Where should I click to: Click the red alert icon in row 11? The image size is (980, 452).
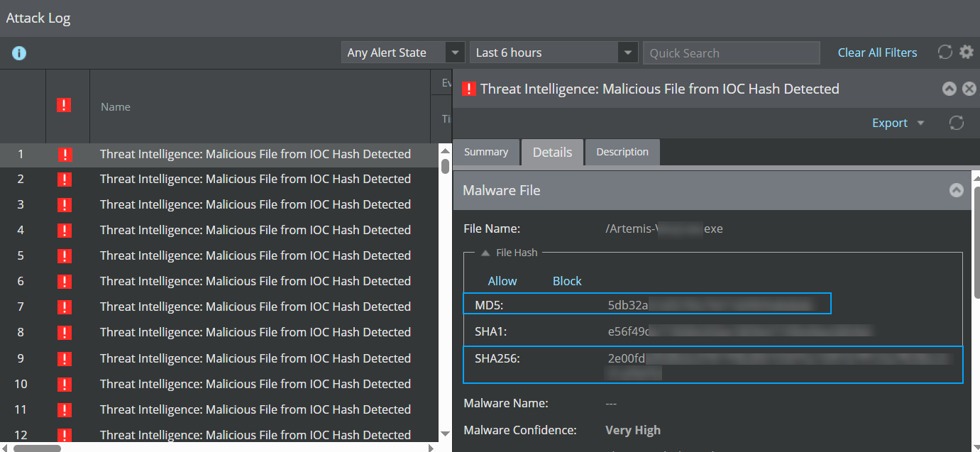[x=64, y=409]
